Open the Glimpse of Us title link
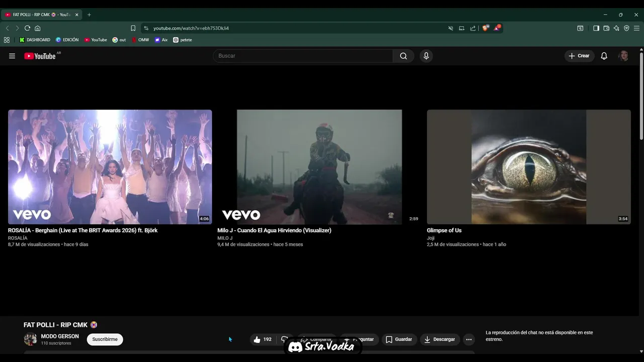Screen dimensions: 644x362 (x=444, y=230)
